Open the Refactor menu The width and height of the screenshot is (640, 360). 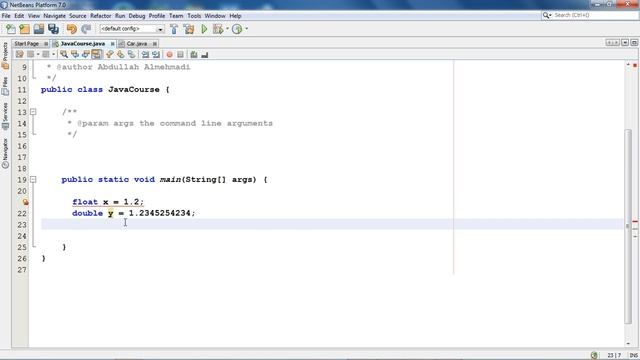[x=100, y=16]
